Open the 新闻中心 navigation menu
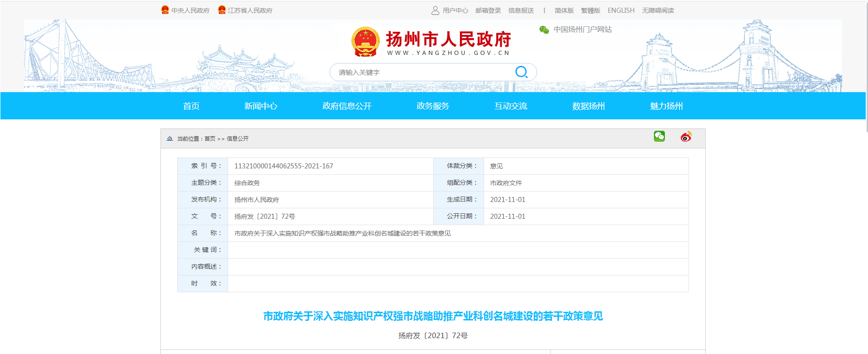Viewport: 868px width, 354px height. click(x=260, y=106)
